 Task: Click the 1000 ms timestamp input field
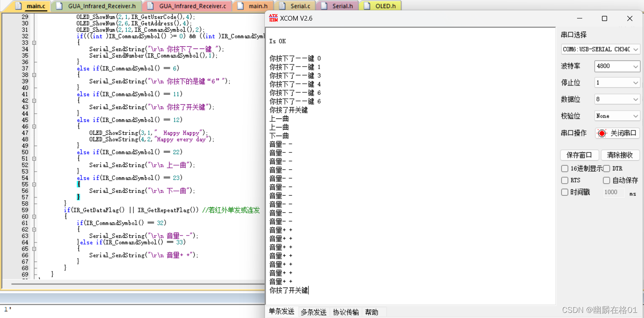coord(614,192)
